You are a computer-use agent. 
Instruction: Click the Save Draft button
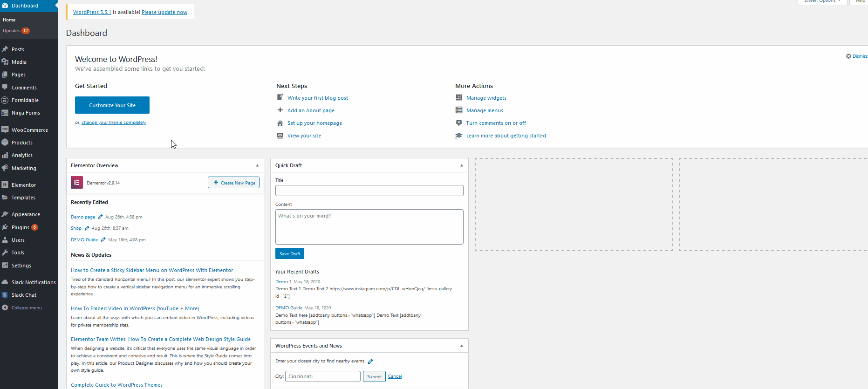click(290, 253)
